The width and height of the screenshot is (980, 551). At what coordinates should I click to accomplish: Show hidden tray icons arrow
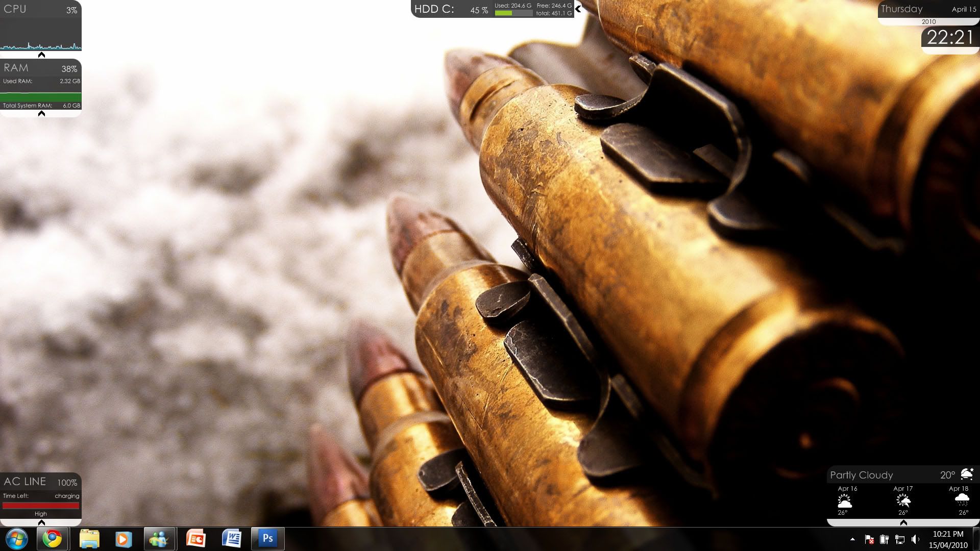852,539
